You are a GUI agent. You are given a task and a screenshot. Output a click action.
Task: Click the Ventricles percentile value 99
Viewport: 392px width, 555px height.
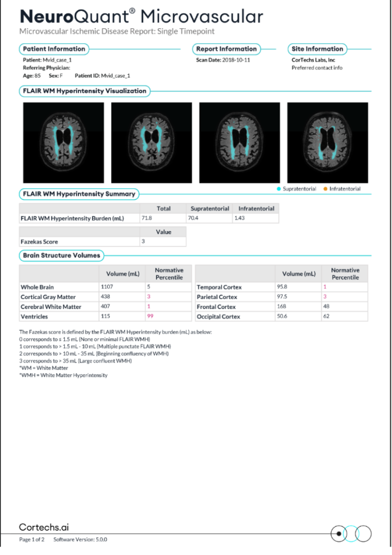tap(150, 316)
